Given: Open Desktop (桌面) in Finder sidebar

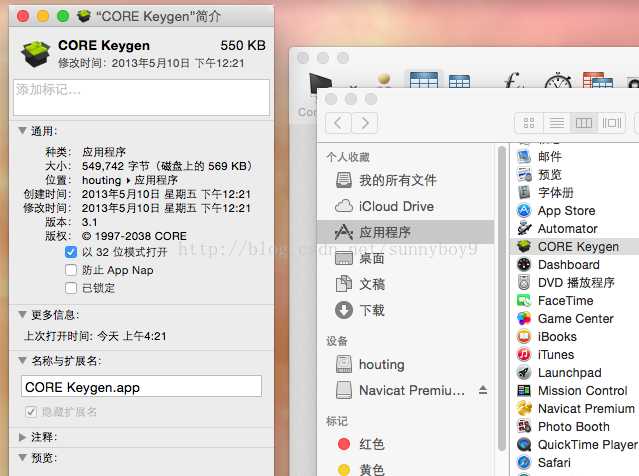Looking at the screenshot, I should (x=405, y=258).
